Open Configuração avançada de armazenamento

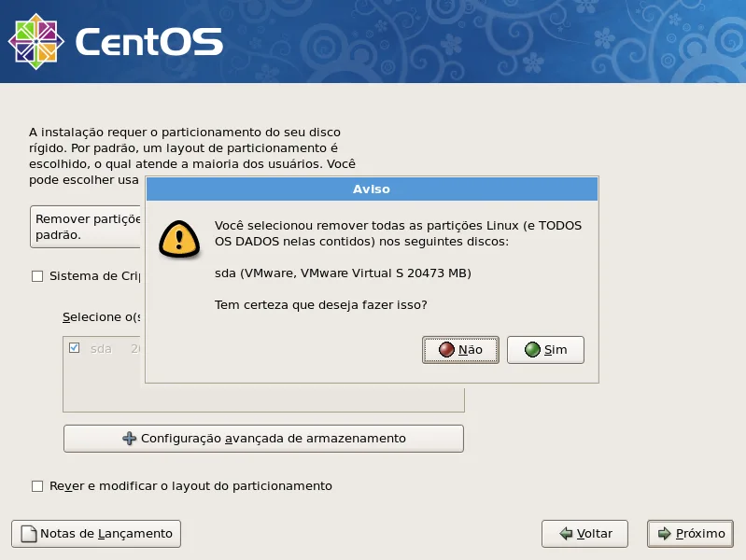point(263,438)
